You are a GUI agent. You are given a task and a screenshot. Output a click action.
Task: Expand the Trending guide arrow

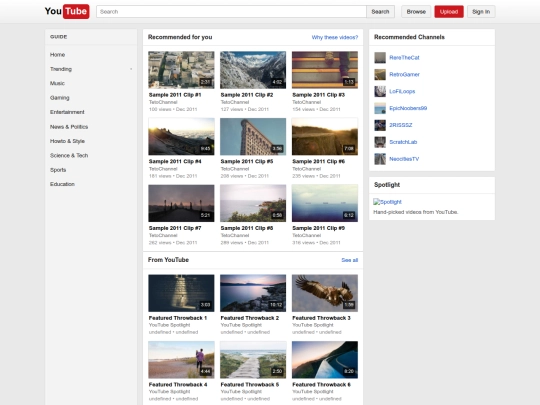pos(131,69)
